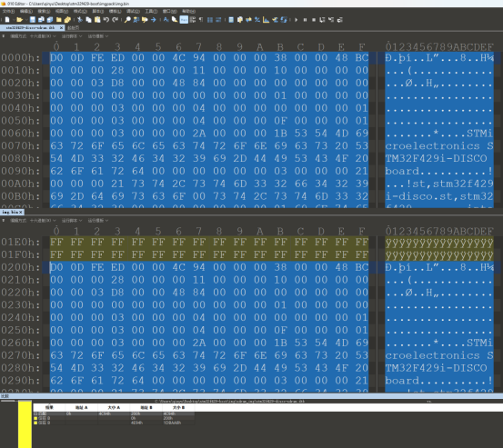Image resolution: width=503 pixels, height=448 pixels.
Task: Click the Run script play icon
Action: (297, 20)
